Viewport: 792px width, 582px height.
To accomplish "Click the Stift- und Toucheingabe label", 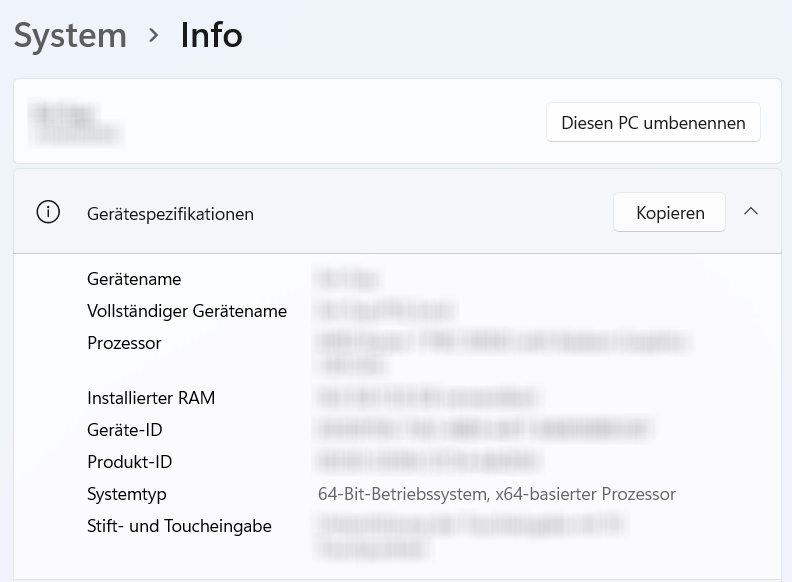I will [179, 526].
